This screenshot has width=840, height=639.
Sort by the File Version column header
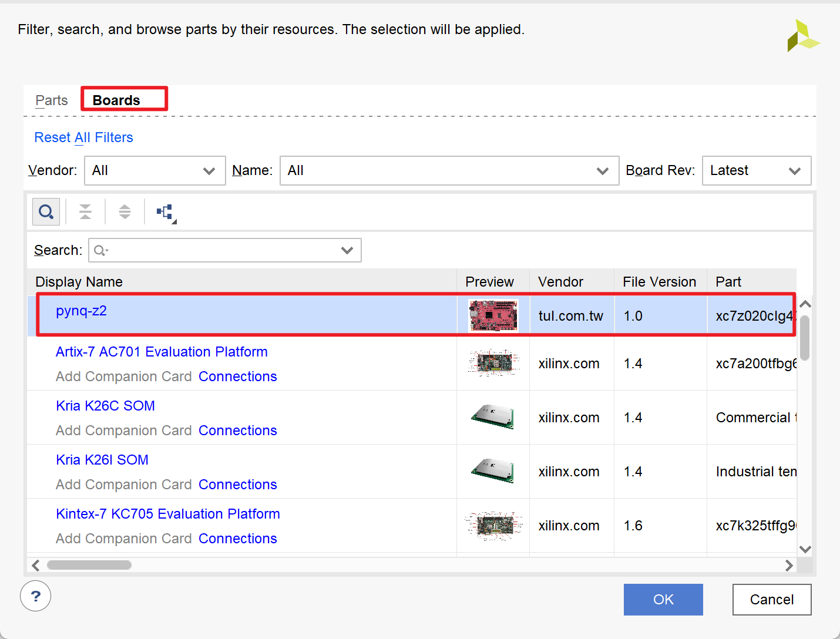tap(660, 282)
